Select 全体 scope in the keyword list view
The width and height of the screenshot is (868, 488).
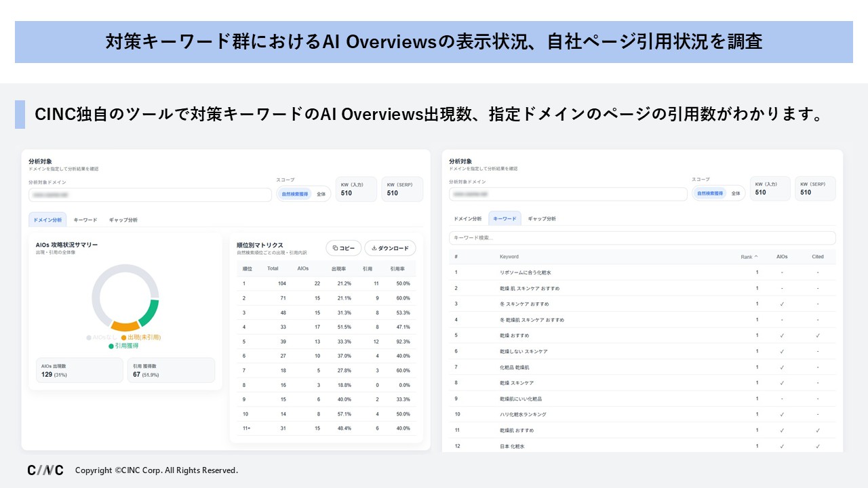736,193
